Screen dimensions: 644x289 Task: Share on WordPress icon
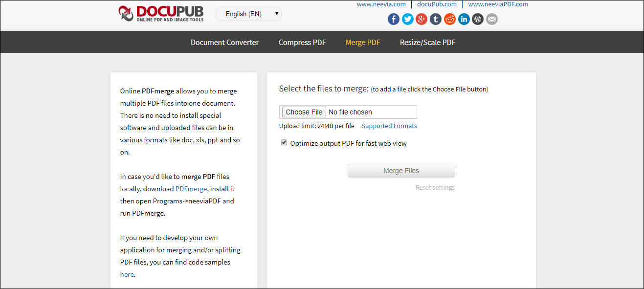[x=478, y=19]
